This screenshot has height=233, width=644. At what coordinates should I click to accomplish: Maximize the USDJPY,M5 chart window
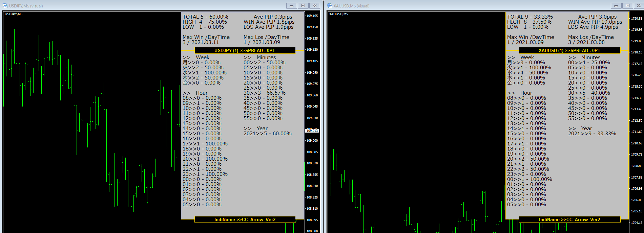303,6
